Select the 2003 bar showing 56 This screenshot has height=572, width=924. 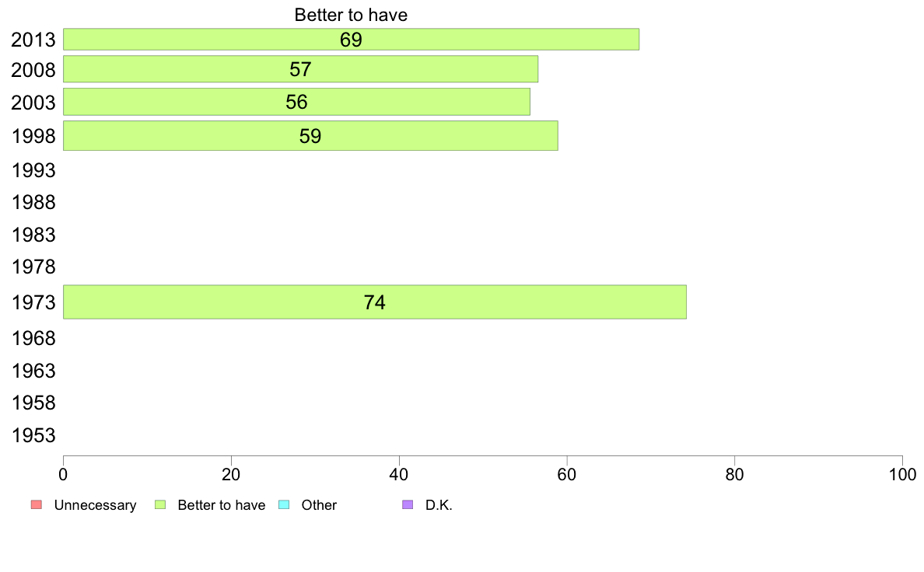(296, 102)
